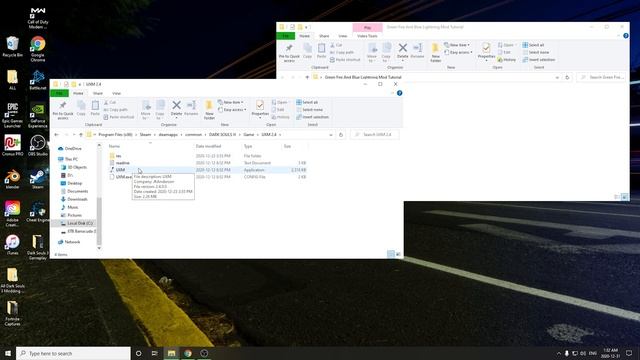Open Properties in the UXM 2.4 ribbon
Image resolution: width=640 pixels, height=360 pixels.
click(260, 109)
